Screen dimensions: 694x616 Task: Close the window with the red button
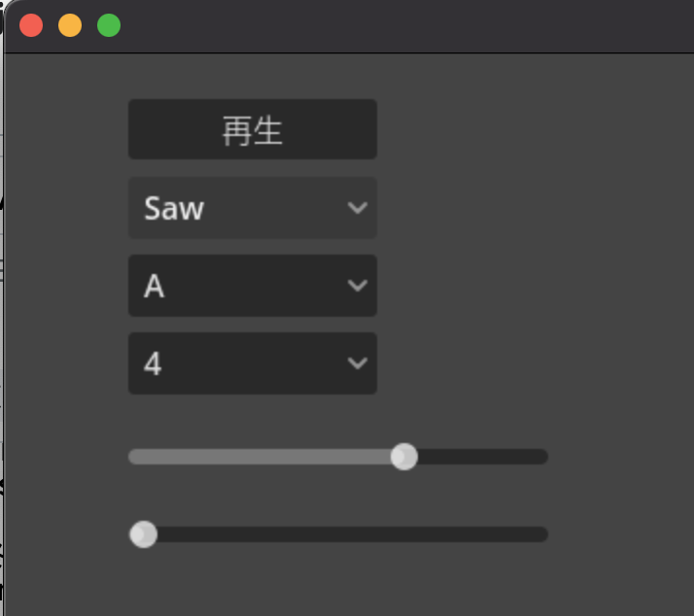[31, 25]
